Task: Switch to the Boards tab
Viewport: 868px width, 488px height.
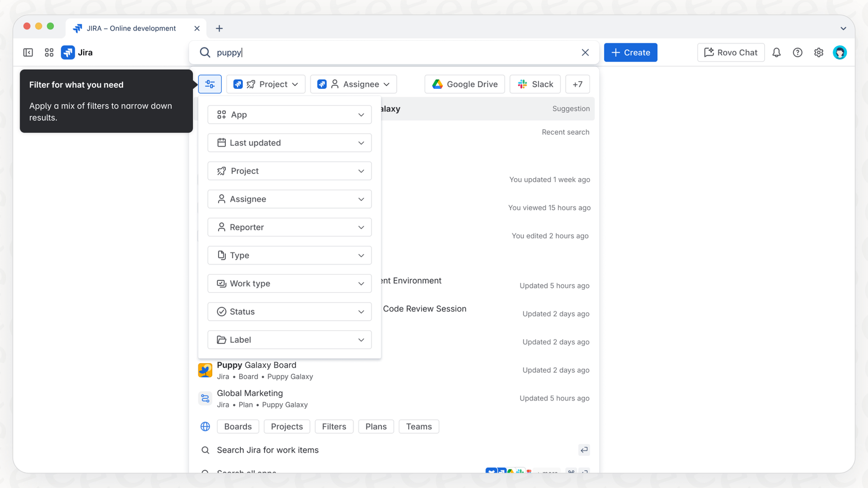Action: (238, 426)
